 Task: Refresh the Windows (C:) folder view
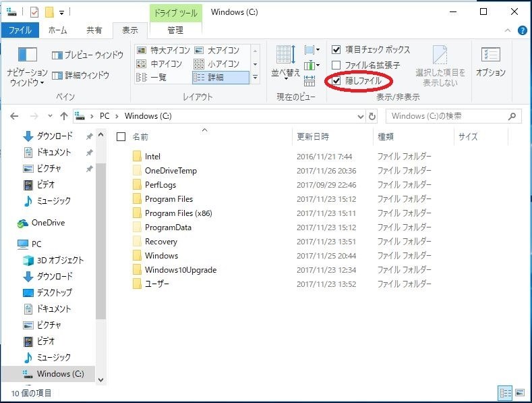coord(372,116)
